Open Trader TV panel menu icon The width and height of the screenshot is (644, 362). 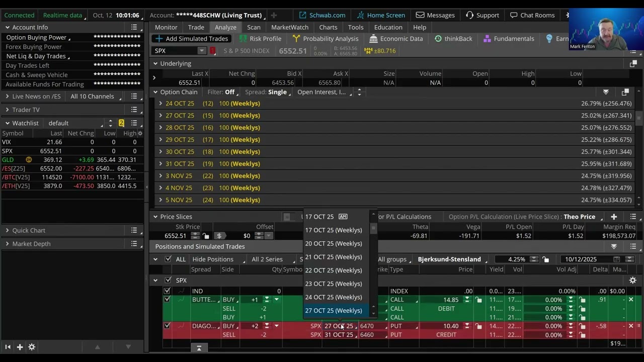pyautogui.click(x=134, y=110)
